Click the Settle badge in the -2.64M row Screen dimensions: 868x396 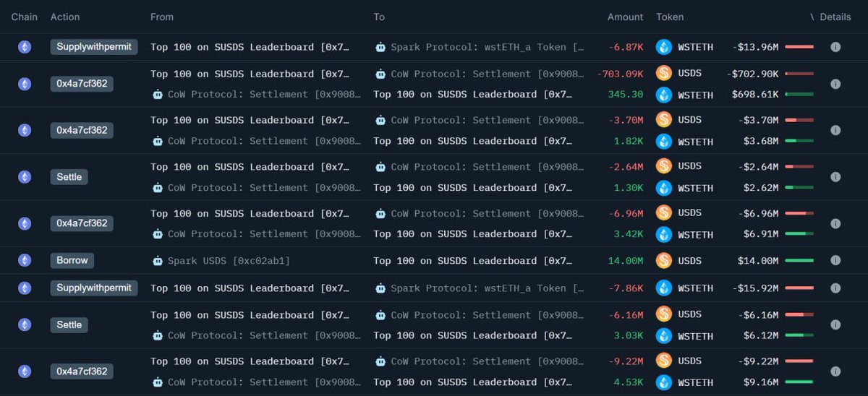[69, 176]
